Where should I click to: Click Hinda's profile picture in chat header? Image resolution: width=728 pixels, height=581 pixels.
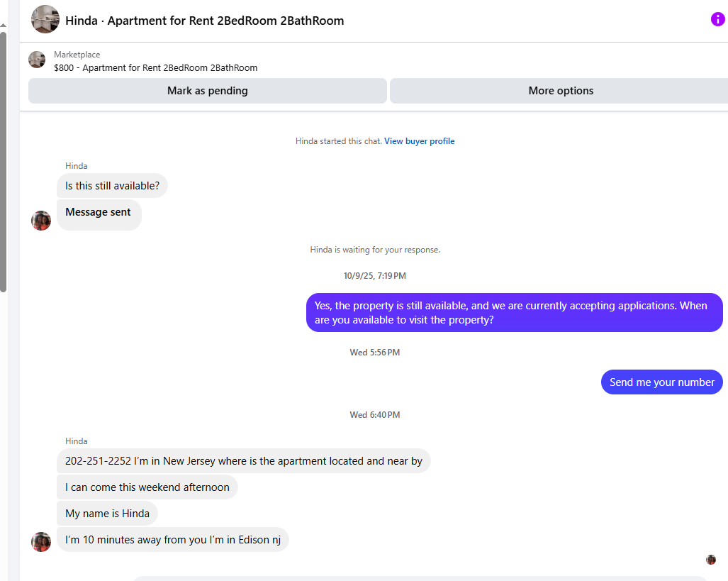click(x=45, y=19)
